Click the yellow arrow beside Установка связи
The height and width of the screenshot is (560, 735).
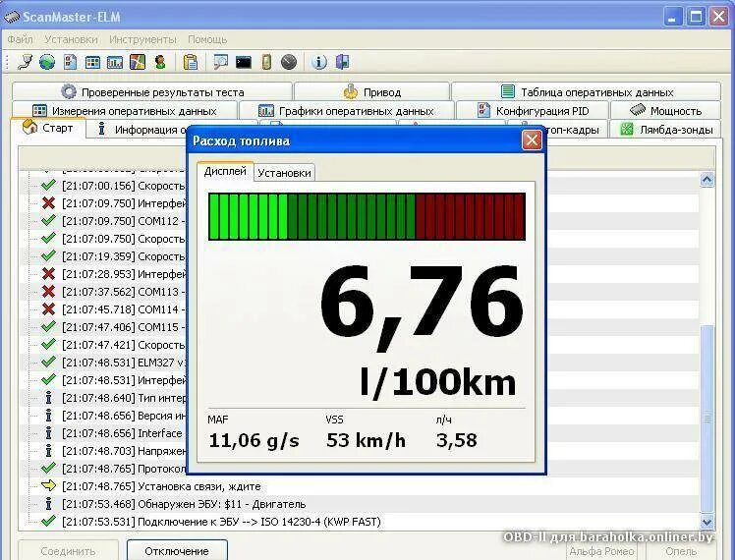[48, 486]
